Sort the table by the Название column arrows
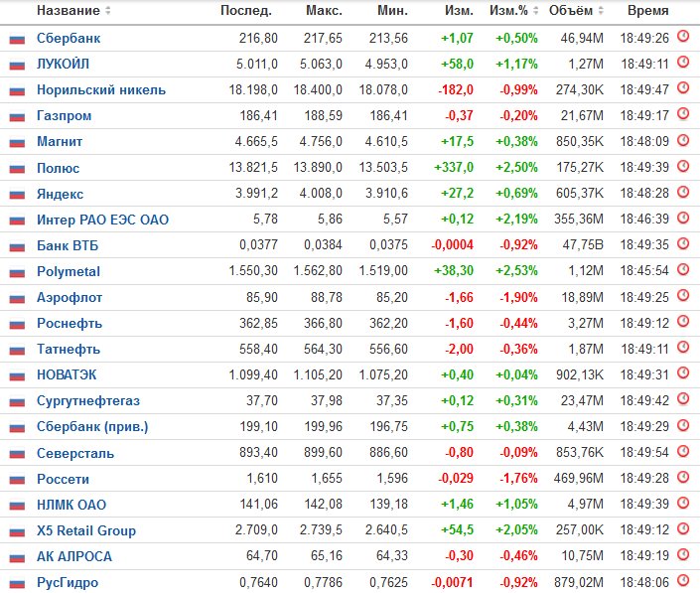The height and width of the screenshot is (593, 700). point(107,10)
